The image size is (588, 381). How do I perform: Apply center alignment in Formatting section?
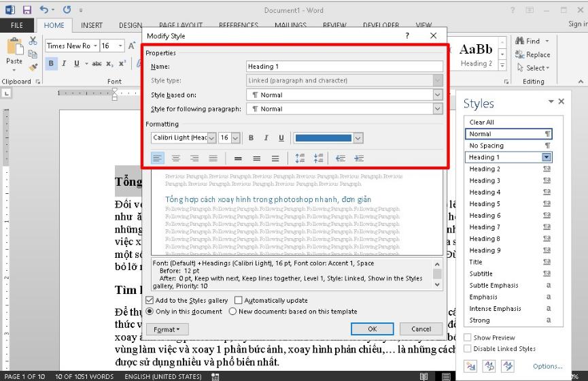tap(175, 159)
